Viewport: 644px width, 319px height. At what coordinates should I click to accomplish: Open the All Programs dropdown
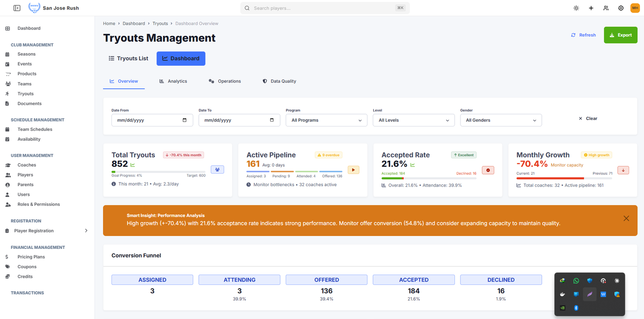tap(326, 120)
